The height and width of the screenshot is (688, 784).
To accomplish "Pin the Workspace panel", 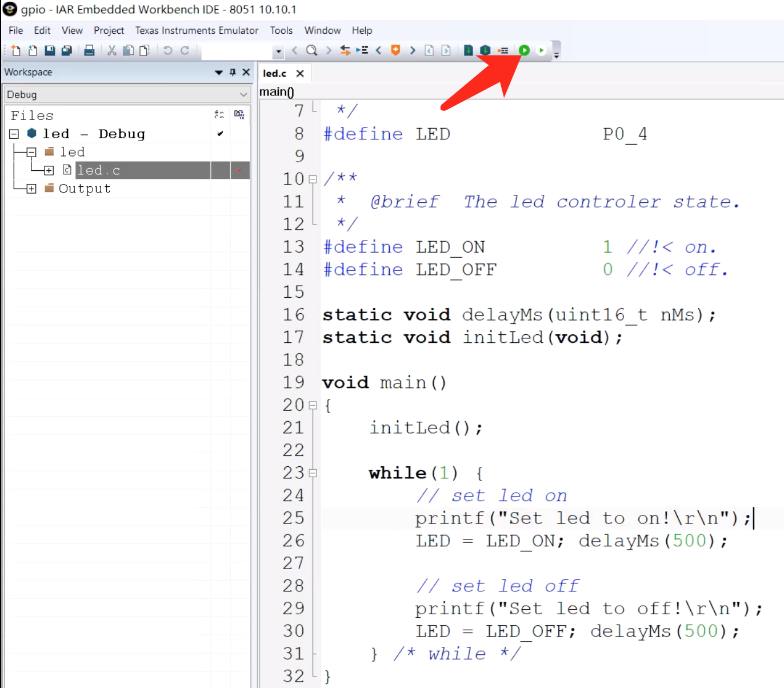I will [x=233, y=72].
